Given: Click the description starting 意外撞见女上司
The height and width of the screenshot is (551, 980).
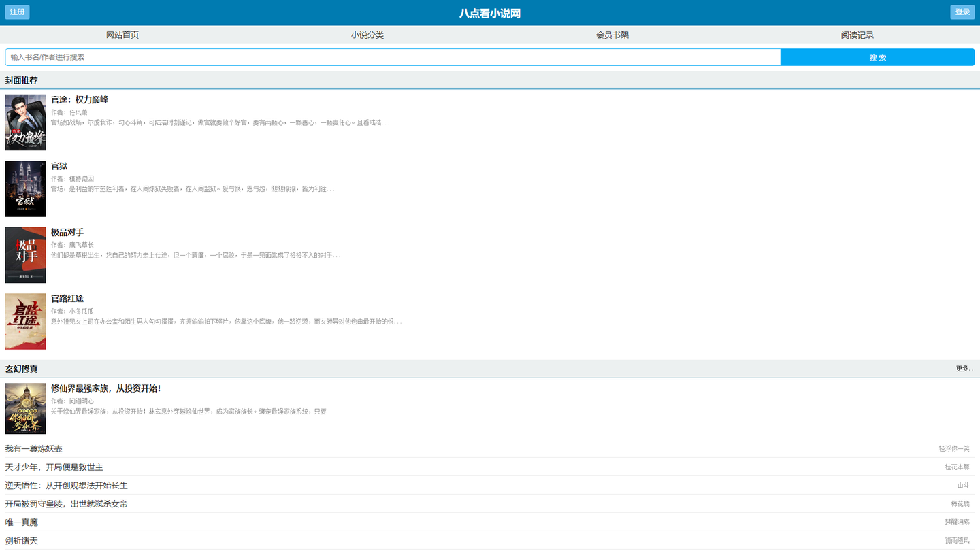Looking at the screenshot, I should tap(227, 321).
